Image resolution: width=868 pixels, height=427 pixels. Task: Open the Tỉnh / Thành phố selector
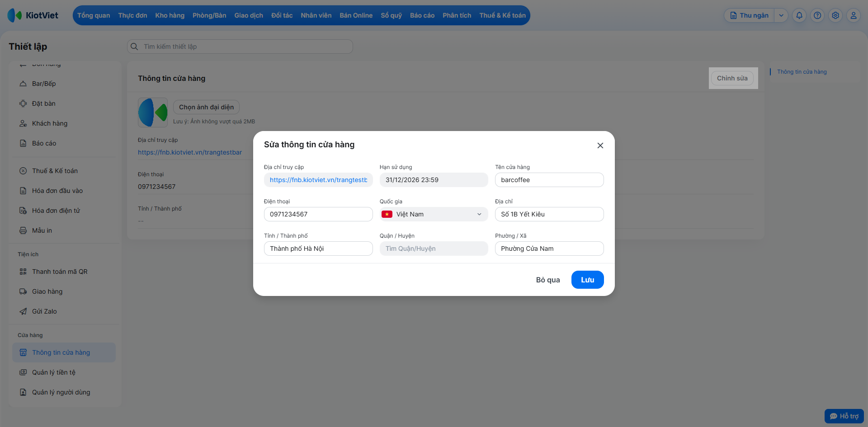318,249
